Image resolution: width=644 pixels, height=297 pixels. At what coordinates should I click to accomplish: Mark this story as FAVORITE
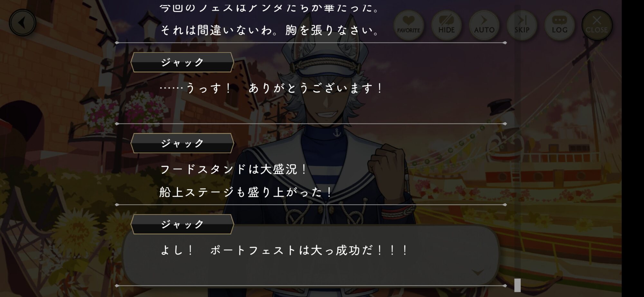coord(408,25)
